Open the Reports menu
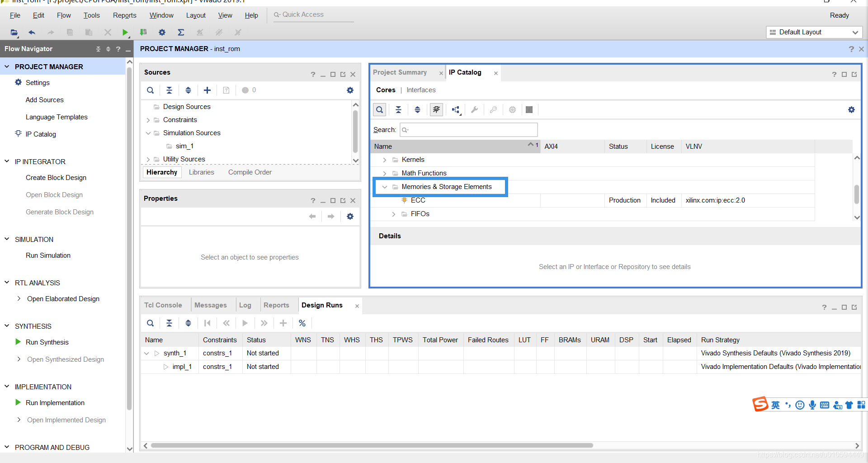 point(124,15)
